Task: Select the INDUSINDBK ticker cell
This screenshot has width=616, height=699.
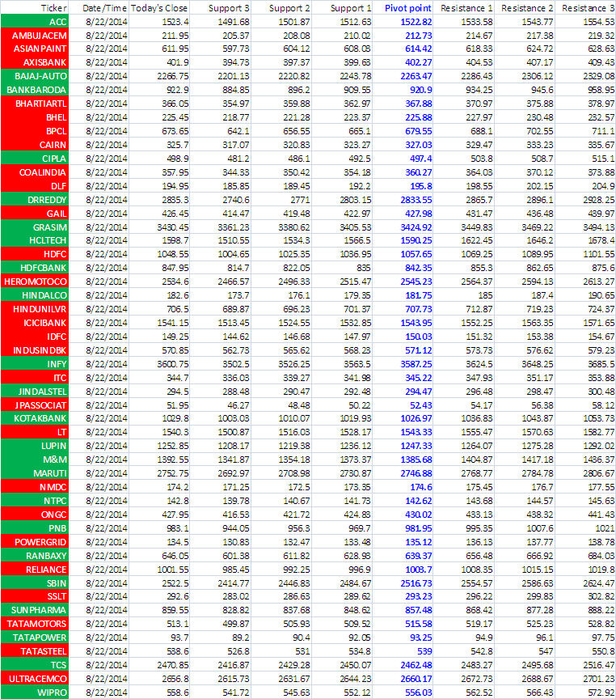Action: (35, 350)
